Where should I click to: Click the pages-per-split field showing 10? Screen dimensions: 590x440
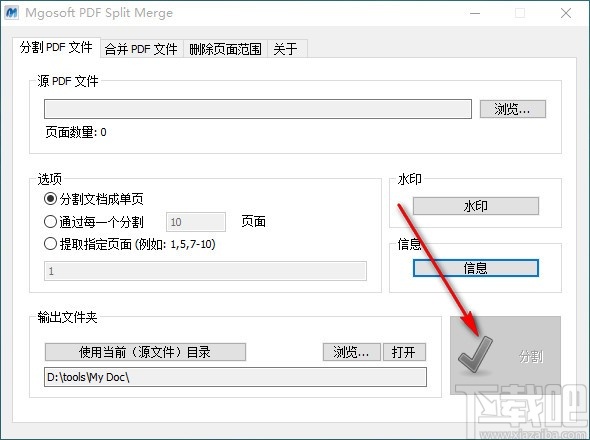[x=196, y=222]
